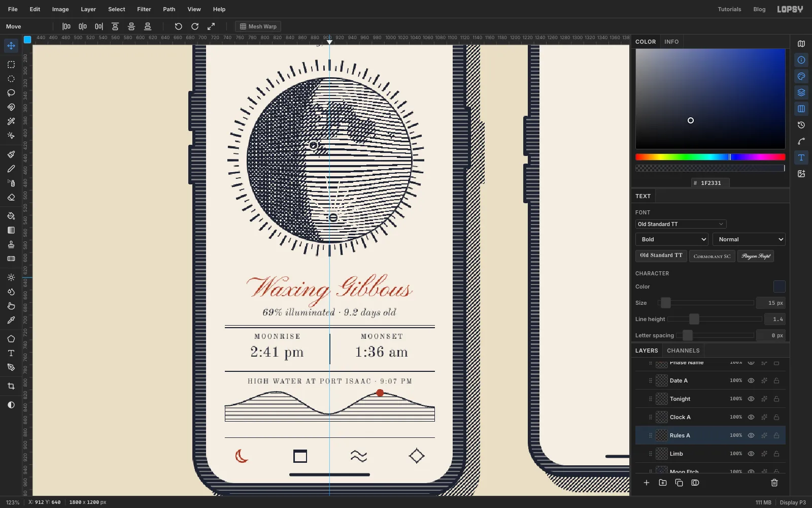812x508 pixels.
Task: Hide the Rules A layer
Action: click(x=751, y=435)
